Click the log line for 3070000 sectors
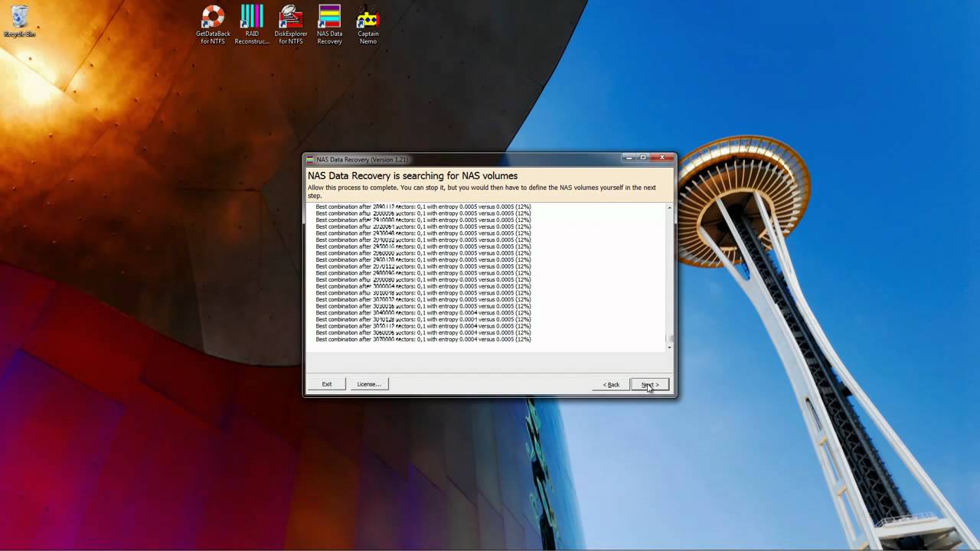 (423, 339)
